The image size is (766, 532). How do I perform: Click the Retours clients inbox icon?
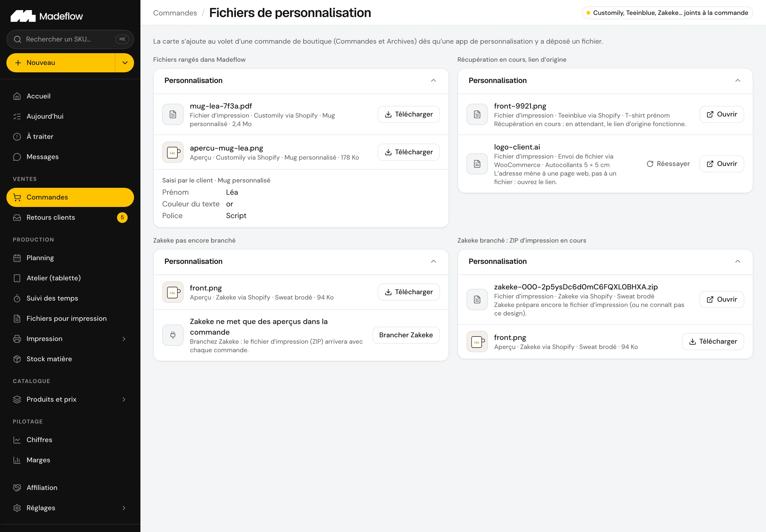click(17, 217)
